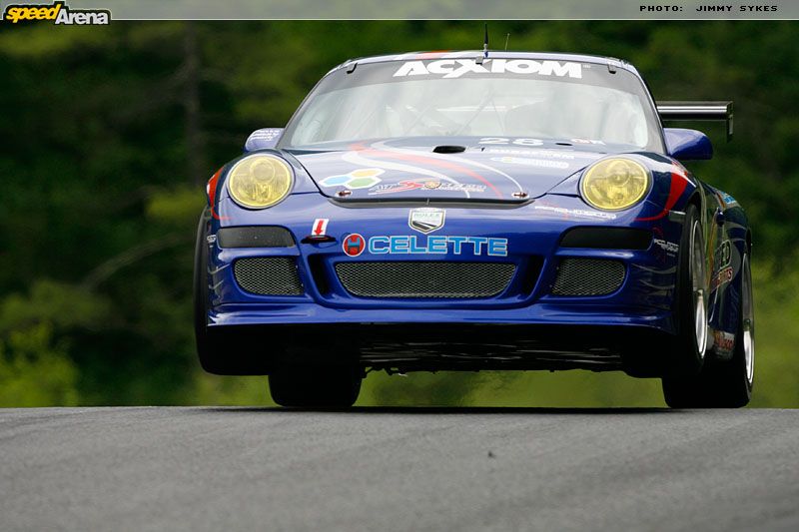
Task: Click the shield badge on the hood
Action: (426, 220)
